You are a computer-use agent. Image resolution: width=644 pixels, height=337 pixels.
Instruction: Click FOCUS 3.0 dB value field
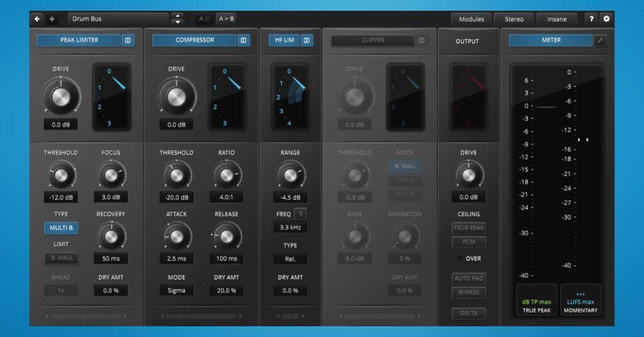pos(111,197)
